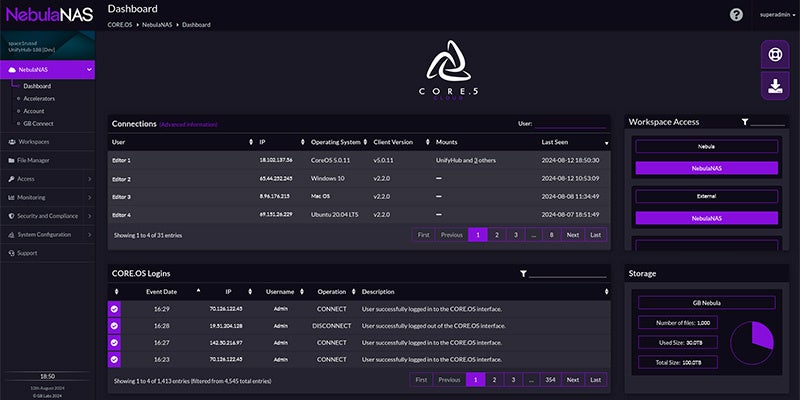Go to logins page 354
Screen dimensions: 800x400
(550, 380)
